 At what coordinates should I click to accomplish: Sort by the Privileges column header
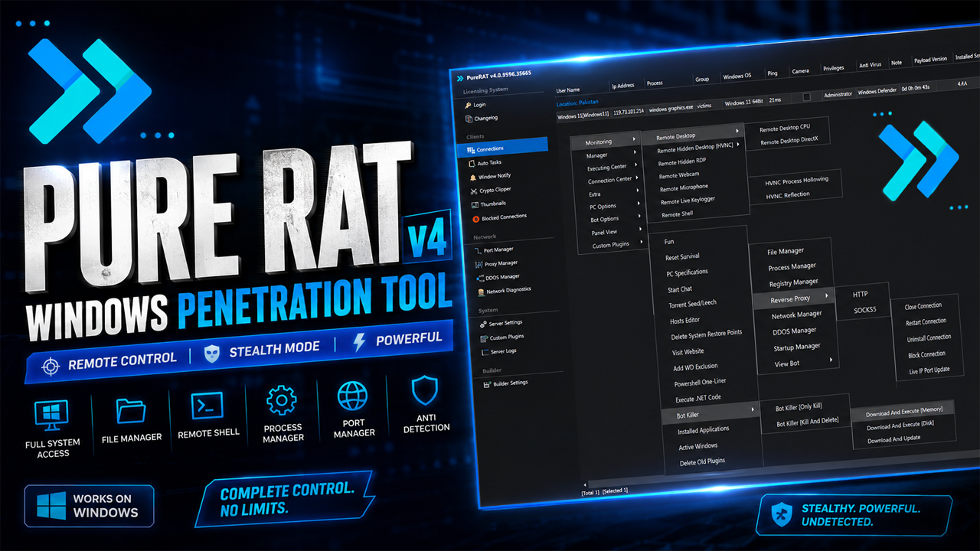click(833, 68)
